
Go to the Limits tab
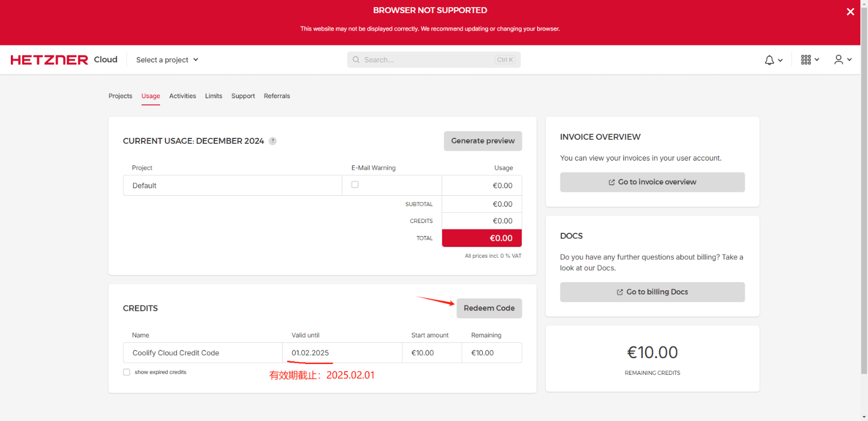[x=213, y=96]
